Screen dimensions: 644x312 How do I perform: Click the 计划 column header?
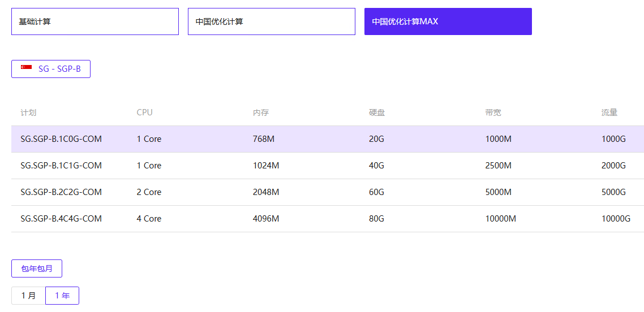coord(28,112)
